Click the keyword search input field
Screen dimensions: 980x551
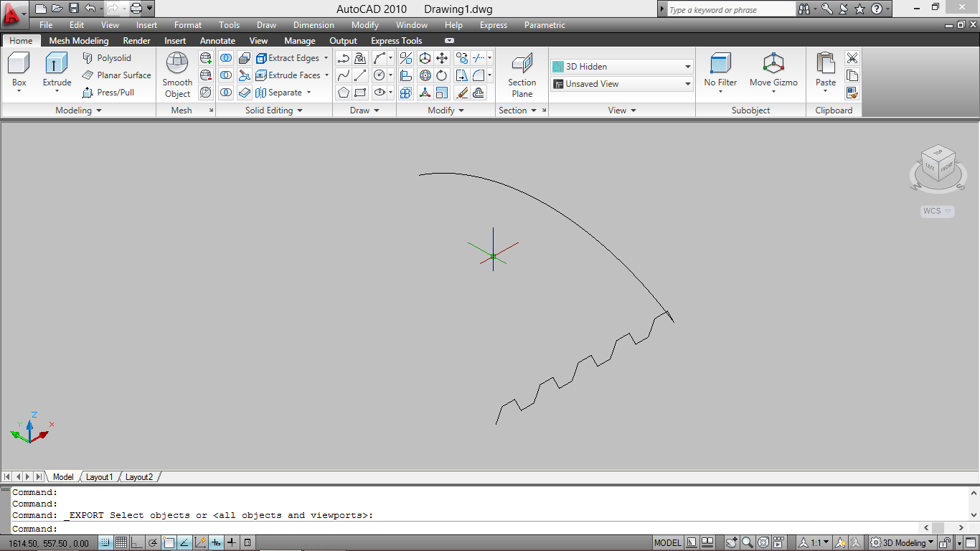[731, 10]
